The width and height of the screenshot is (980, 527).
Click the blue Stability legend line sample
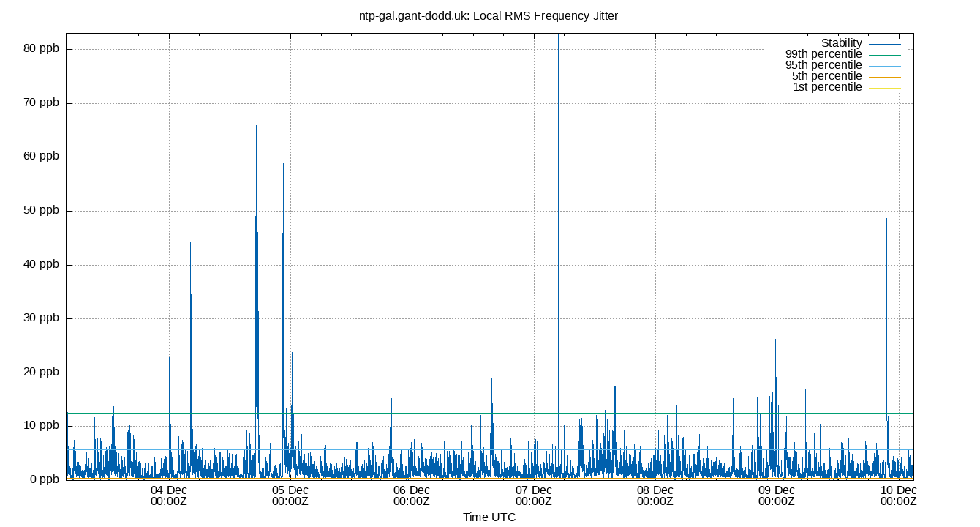884,42
